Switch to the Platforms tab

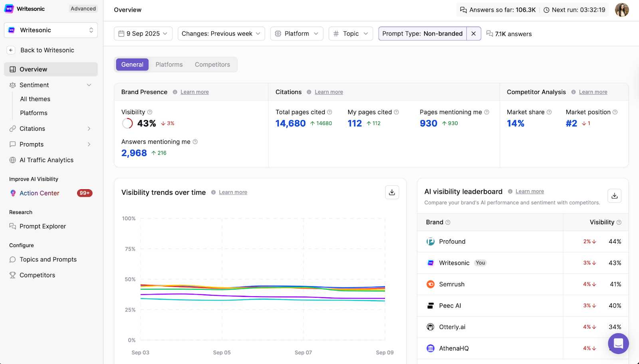[x=169, y=65]
